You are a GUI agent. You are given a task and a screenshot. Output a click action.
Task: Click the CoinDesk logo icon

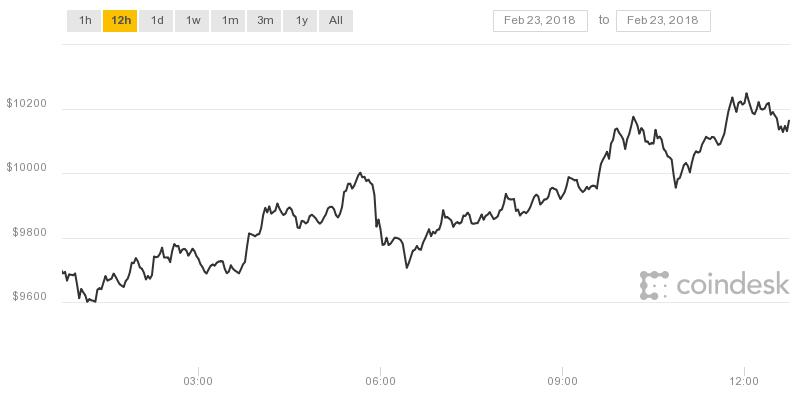point(654,285)
